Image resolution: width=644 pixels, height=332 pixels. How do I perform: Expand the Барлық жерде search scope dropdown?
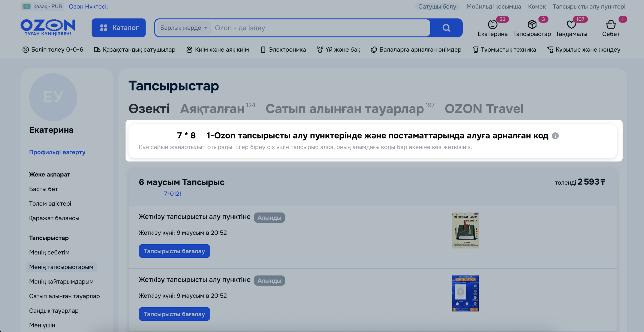click(x=184, y=28)
